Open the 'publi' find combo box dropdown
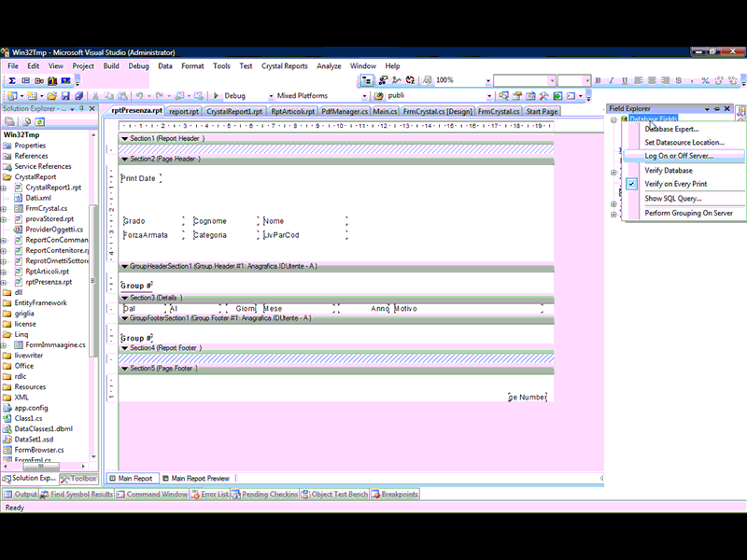 (488, 96)
